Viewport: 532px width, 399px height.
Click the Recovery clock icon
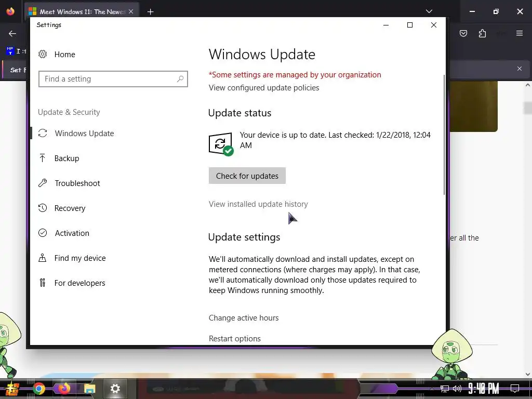coord(43,208)
